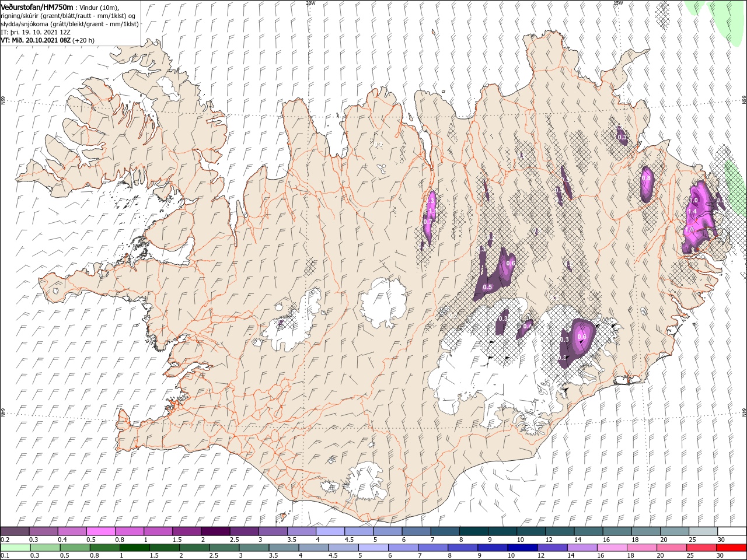Screen dimensions: 747x560
Task: Pick the light pink lower swatch starting at 16
Action: (612, 548)
